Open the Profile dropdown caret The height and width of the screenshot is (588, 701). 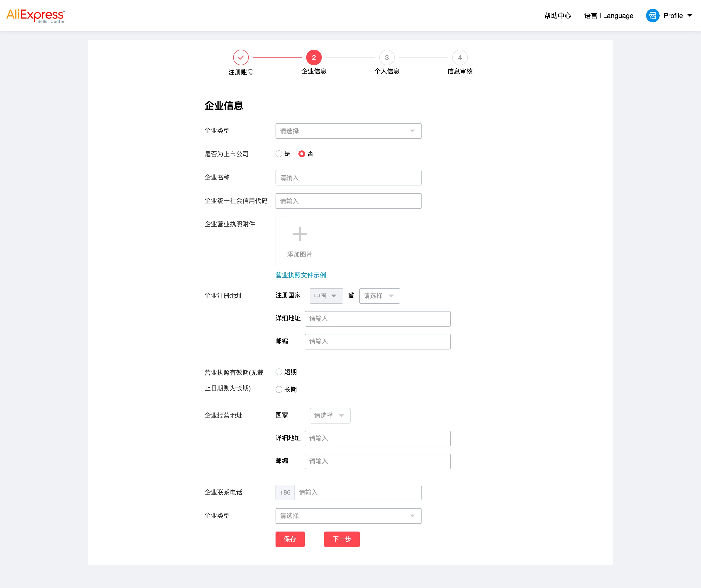point(690,16)
